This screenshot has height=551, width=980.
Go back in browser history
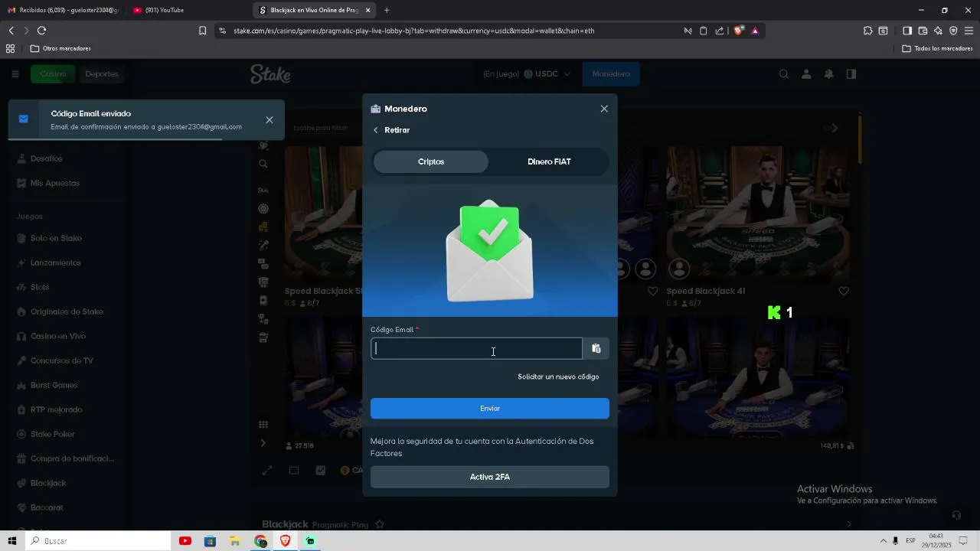(11, 31)
